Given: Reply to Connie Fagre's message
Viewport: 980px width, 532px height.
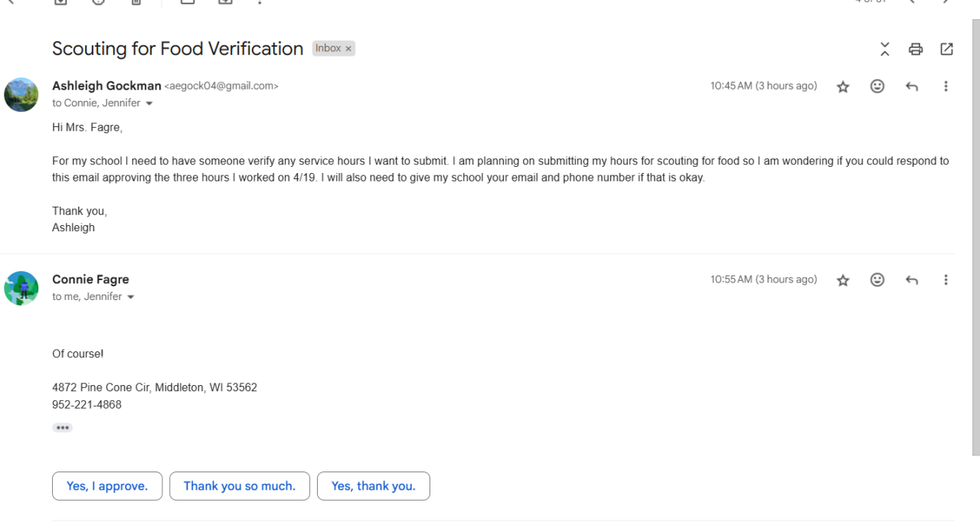Looking at the screenshot, I should click(911, 280).
